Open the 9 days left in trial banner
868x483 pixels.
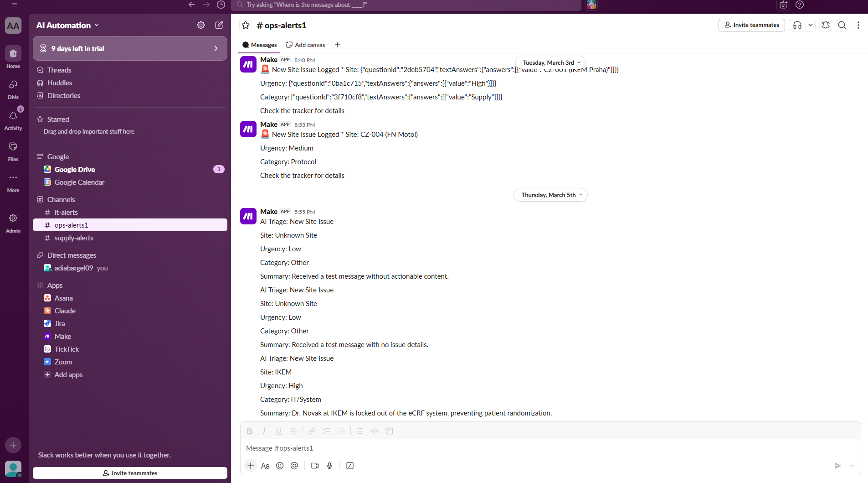[x=130, y=48]
